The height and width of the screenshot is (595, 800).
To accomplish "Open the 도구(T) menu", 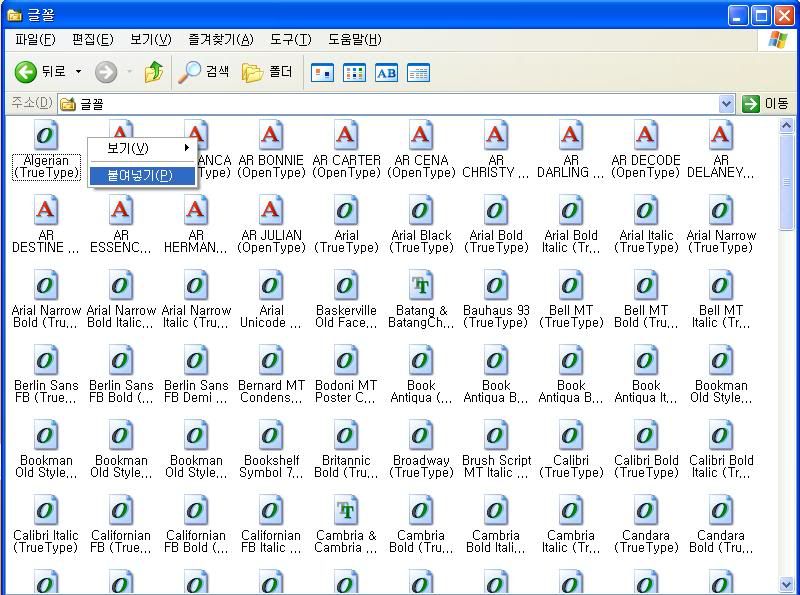I will [x=290, y=40].
